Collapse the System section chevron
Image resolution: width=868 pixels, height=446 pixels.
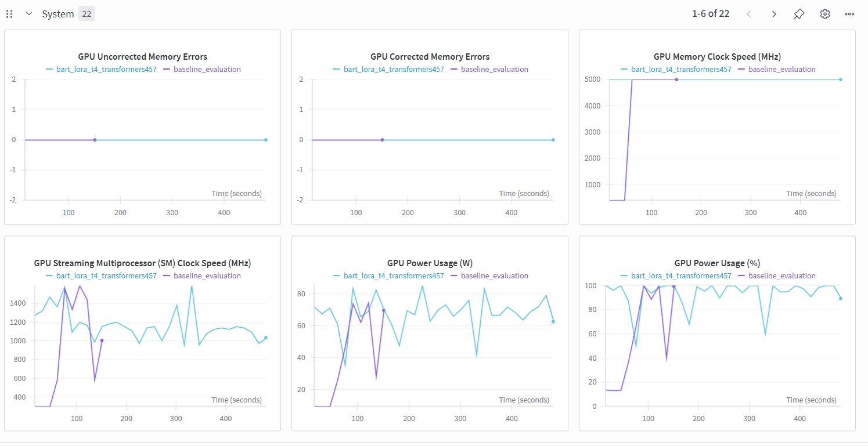28,14
